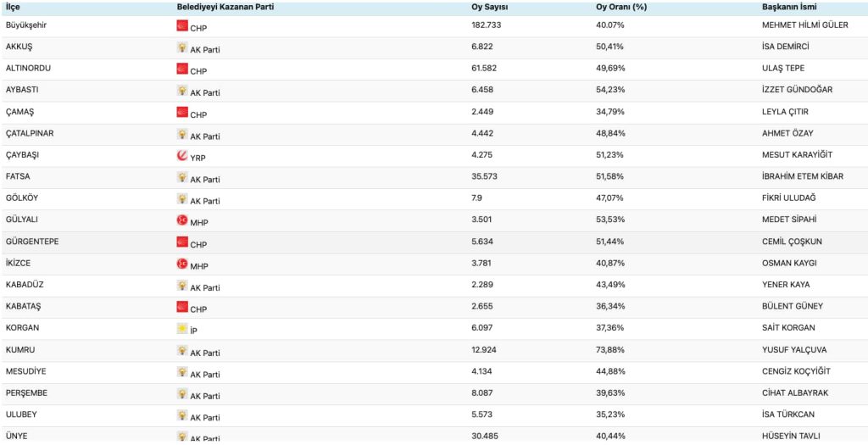Screen dimensions: 868x445
Task: Click the MHP logo in the İKİZCE row
Action: (x=182, y=264)
